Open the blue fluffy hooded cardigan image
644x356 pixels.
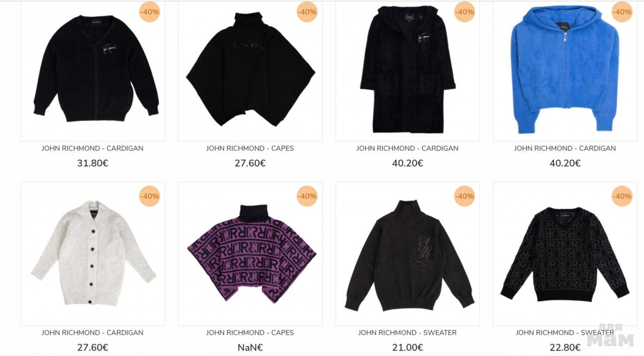pos(565,71)
